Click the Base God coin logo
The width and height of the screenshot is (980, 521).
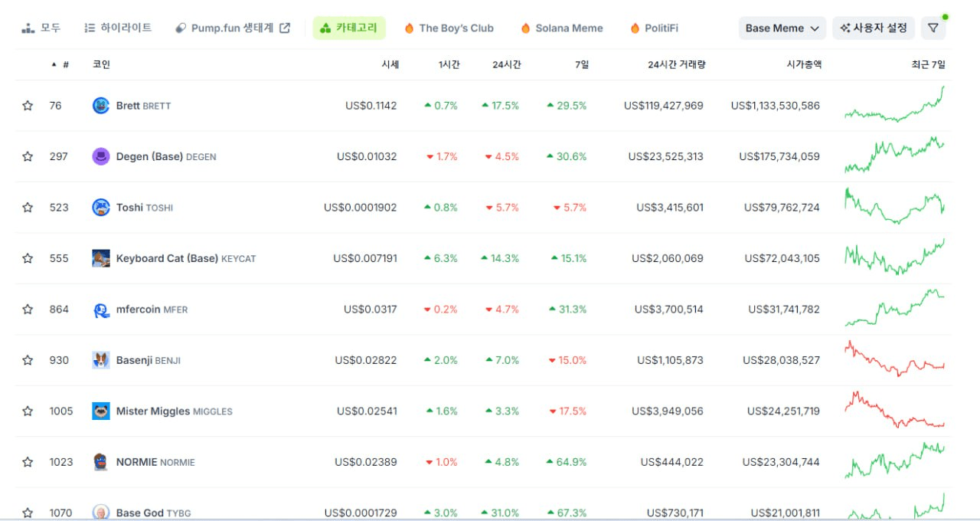tap(101, 512)
